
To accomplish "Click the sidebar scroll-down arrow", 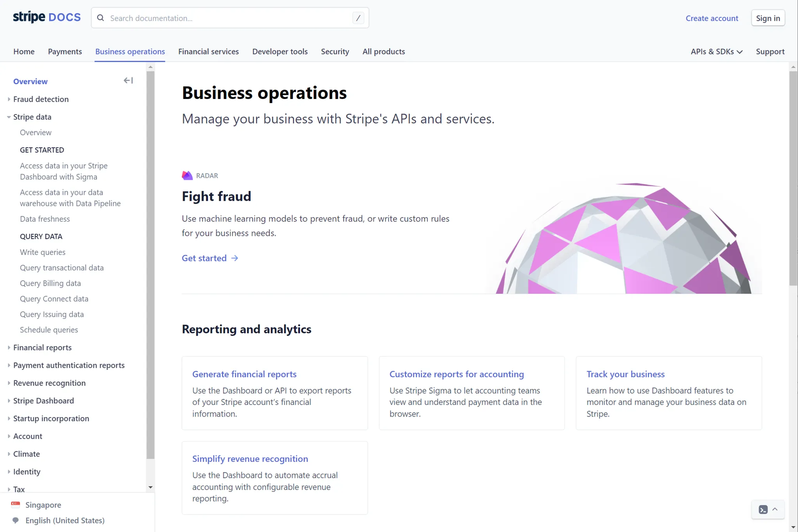I will tap(150, 487).
